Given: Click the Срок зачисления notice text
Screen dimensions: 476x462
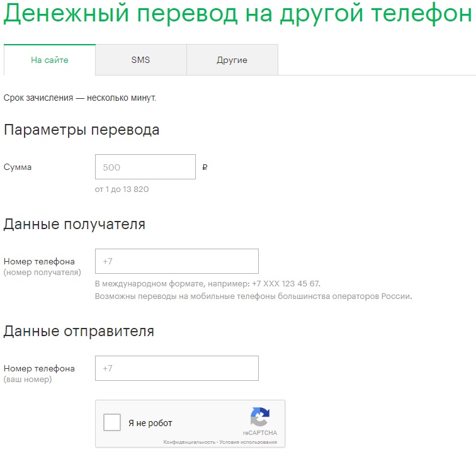Looking at the screenshot, I should 79,98.
